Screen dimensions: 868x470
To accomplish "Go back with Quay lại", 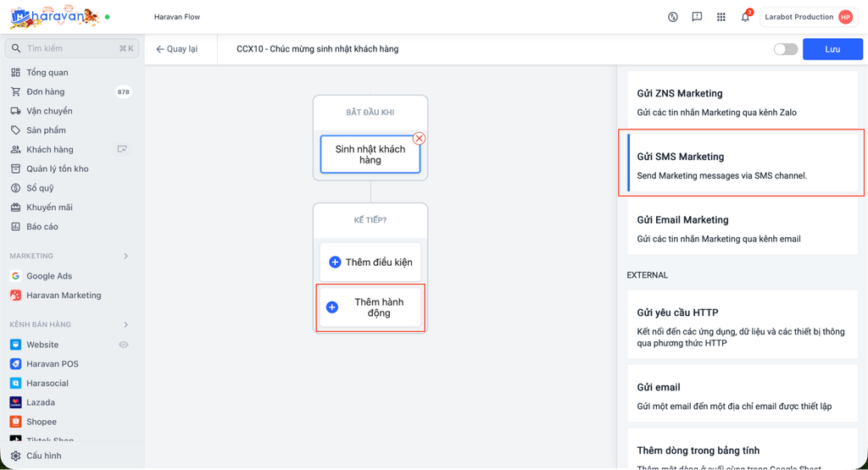I will (176, 49).
